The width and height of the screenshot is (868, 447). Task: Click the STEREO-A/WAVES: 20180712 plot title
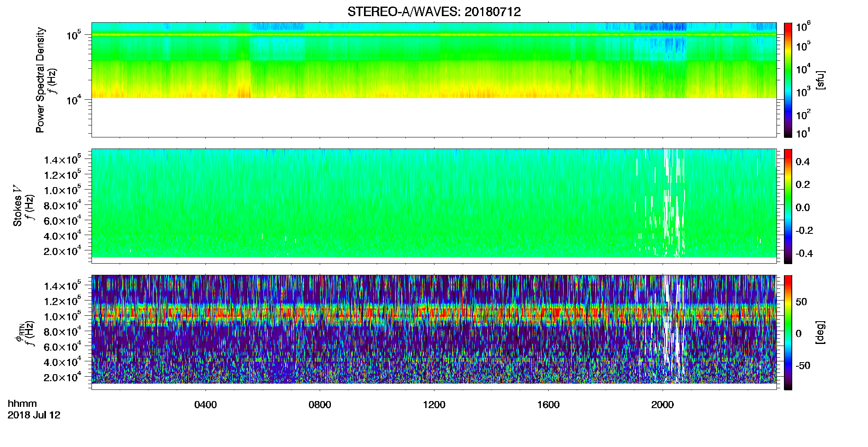click(434, 12)
